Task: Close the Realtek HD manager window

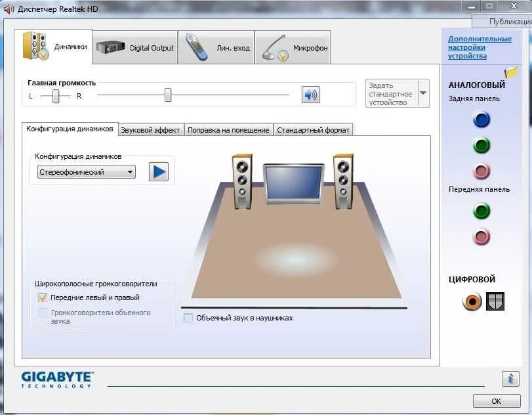Action: pos(514,6)
